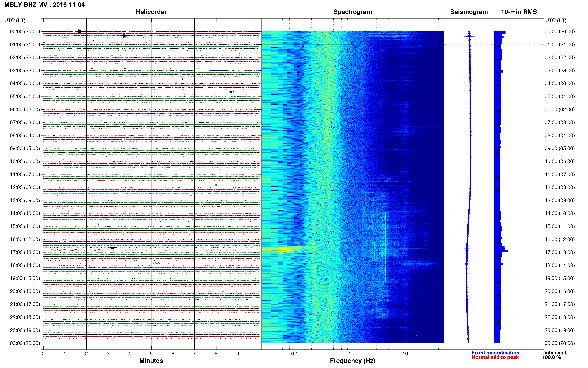Viewport: 588px width, 368px height.
Task: Click the green event dot at minute 8 near 12:00
Action: point(216,185)
